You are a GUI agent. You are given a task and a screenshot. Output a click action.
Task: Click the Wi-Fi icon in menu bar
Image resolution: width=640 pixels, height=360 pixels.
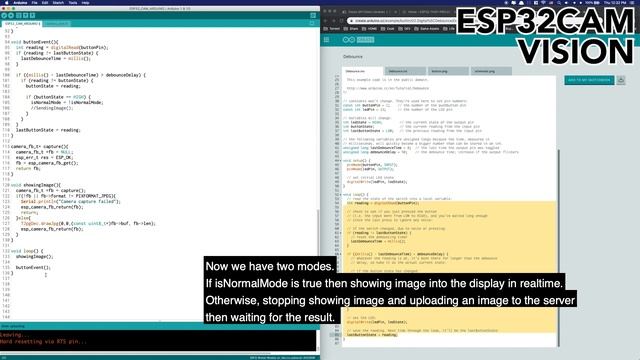pyautogui.click(x=543, y=2)
